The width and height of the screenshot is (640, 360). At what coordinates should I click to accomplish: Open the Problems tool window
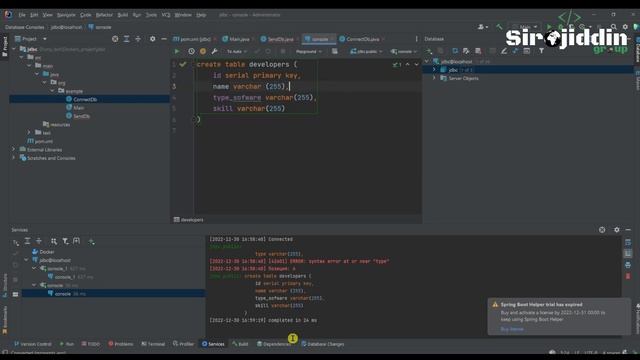(121, 344)
